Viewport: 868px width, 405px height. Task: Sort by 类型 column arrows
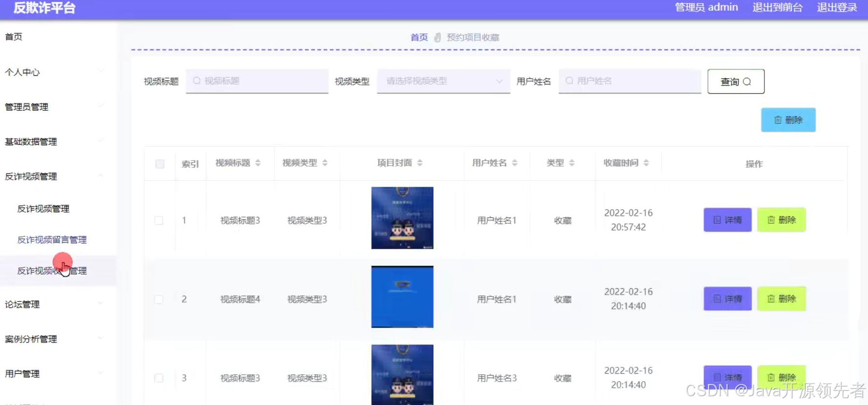pos(572,163)
